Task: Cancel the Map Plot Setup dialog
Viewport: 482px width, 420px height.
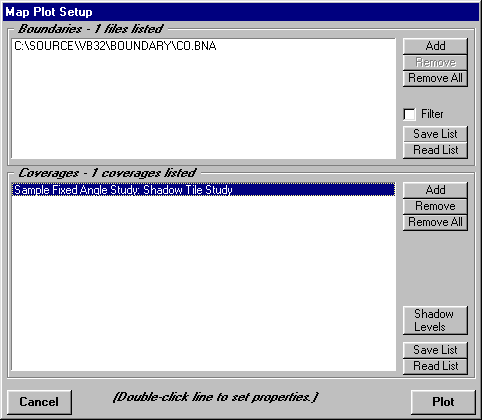Action: coord(39,402)
